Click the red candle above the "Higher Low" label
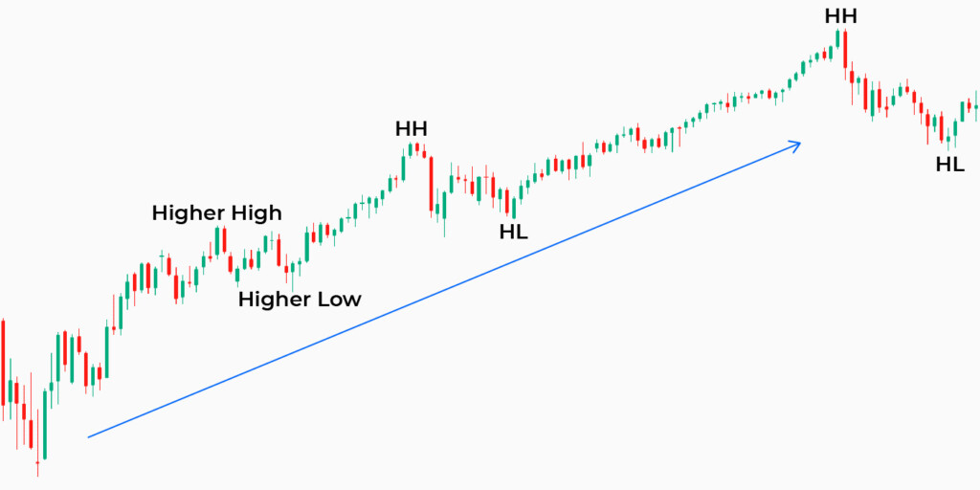980x490 pixels. pos(279,249)
